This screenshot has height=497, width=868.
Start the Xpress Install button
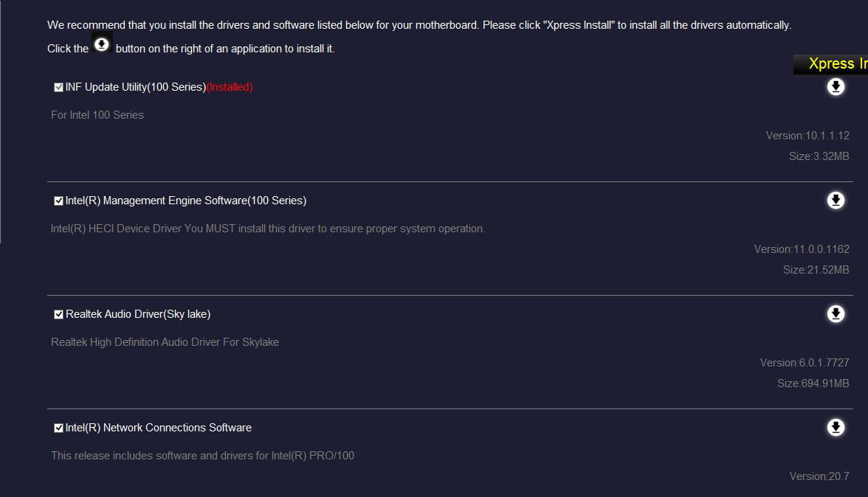831,64
